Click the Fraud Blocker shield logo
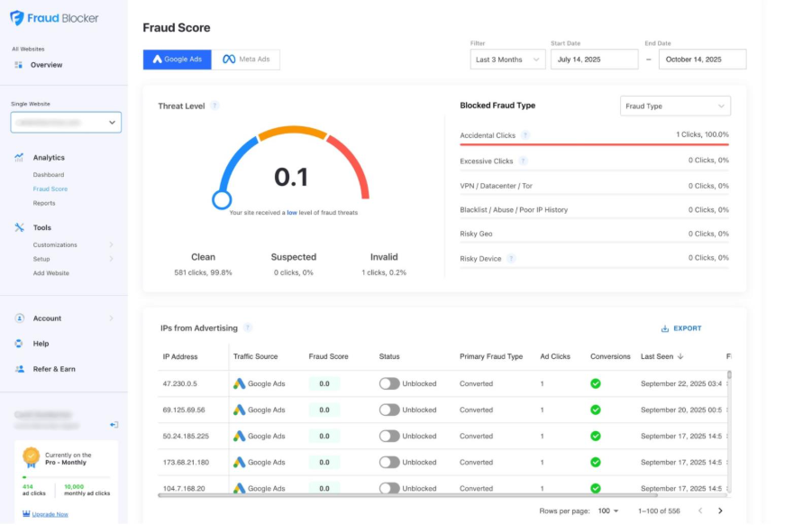 tap(17, 18)
